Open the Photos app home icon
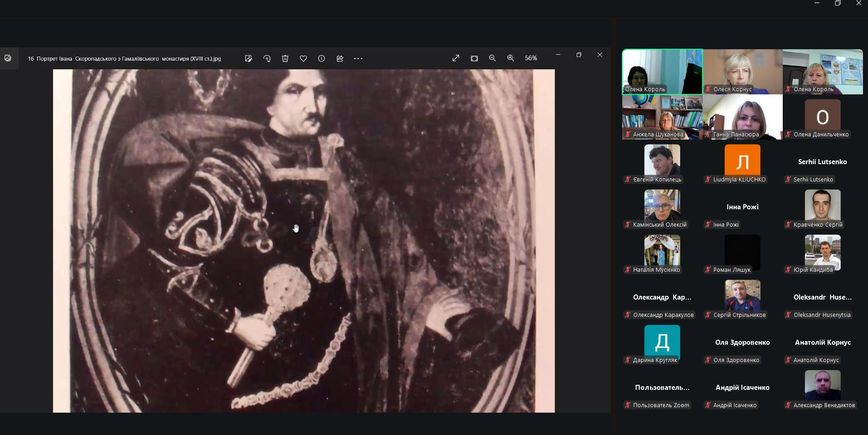The image size is (868, 435). pyautogui.click(x=8, y=58)
